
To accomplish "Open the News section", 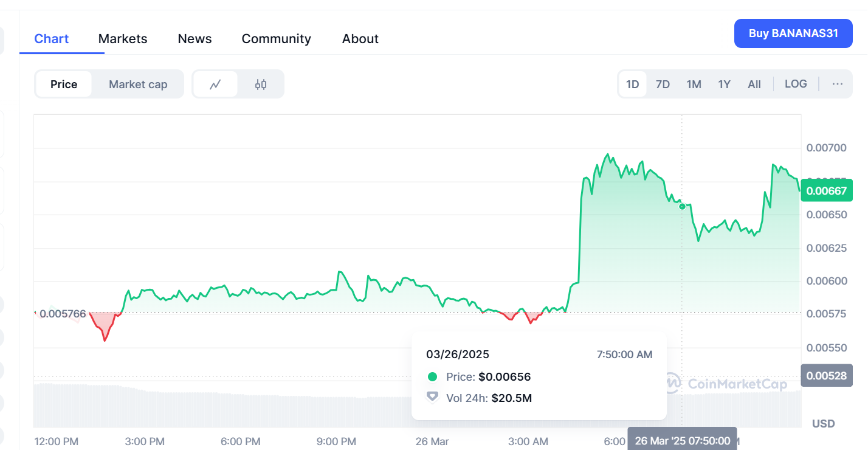I will pos(195,38).
